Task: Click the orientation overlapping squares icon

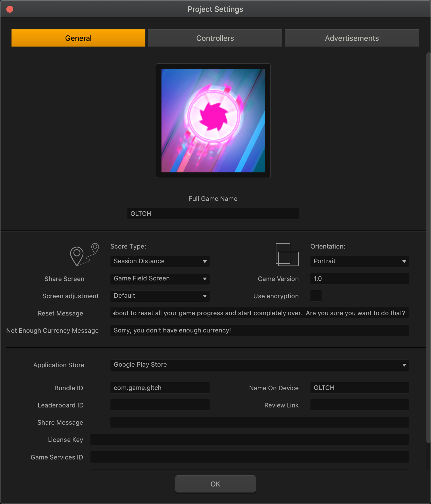Action: (287, 254)
